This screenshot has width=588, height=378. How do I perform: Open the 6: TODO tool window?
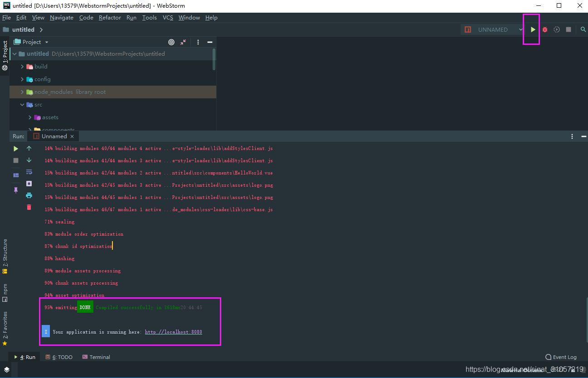click(x=59, y=357)
